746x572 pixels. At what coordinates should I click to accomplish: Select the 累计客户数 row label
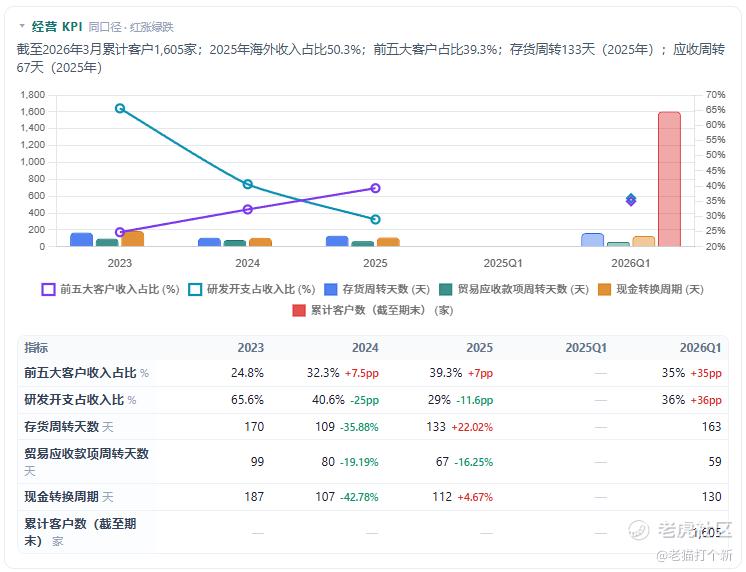click(80, 532)
